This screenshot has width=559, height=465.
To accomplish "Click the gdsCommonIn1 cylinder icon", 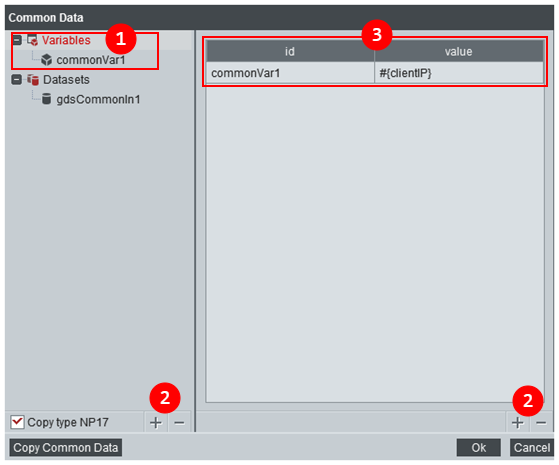I will (x=46, y=99).
